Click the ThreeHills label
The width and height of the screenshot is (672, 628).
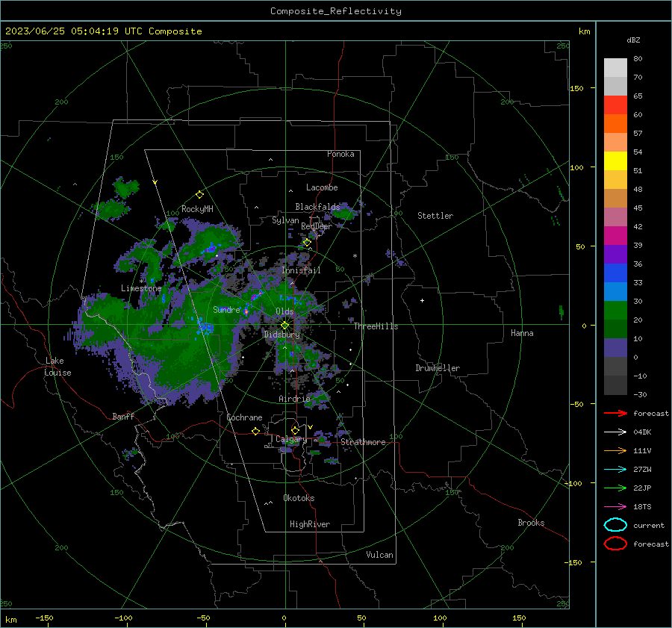coord(376,326)
